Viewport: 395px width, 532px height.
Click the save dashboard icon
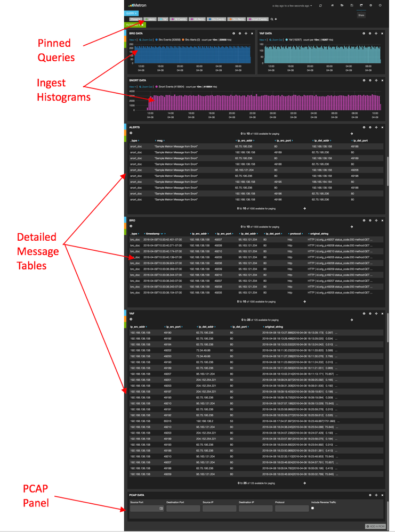coord(351,5)
